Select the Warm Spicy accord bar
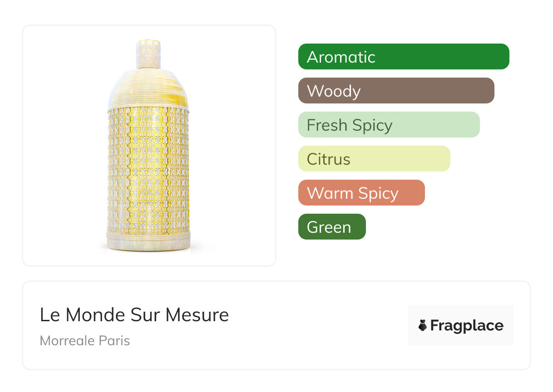Image resolution: width=553 pixels, height=392 pixels. [x=361, y=193]
